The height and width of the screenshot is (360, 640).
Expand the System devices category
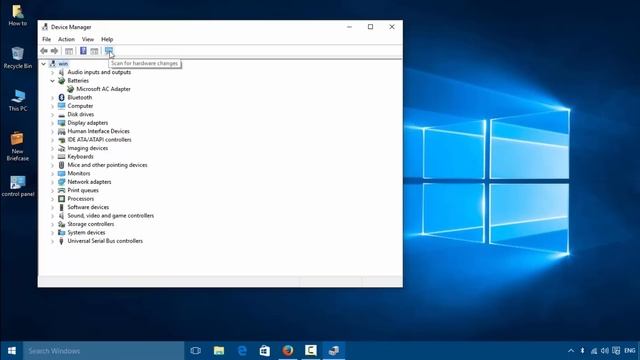[52, 233]
